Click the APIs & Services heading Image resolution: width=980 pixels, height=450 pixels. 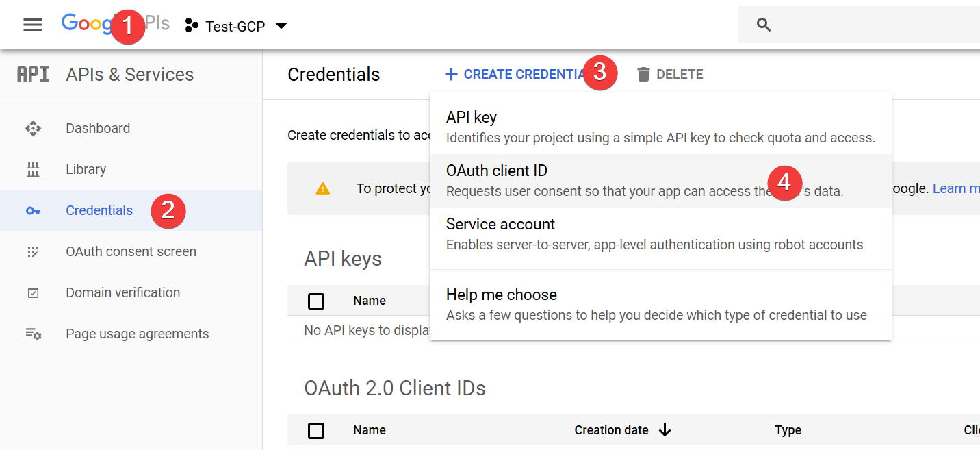coord(130,74)
